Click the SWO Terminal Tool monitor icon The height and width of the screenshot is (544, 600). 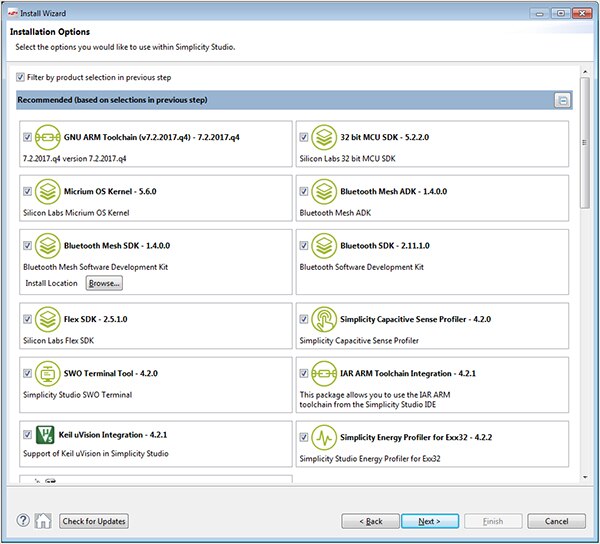click(48, 374)
